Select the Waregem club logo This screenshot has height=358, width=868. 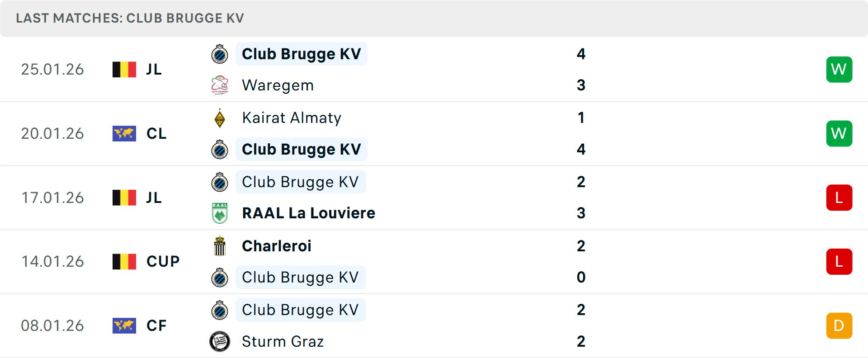220,85
